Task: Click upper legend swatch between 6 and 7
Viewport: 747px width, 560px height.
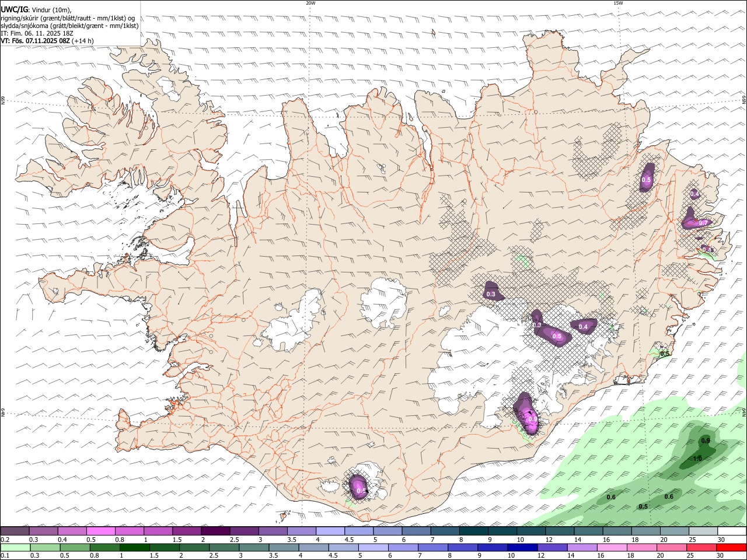Action: tap(417, 531)
